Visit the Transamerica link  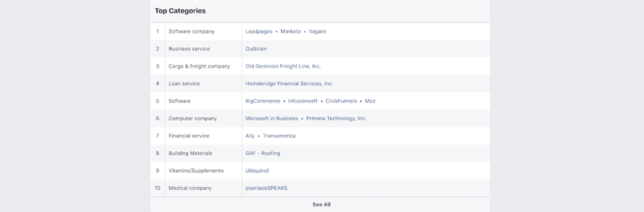[279, 136]
